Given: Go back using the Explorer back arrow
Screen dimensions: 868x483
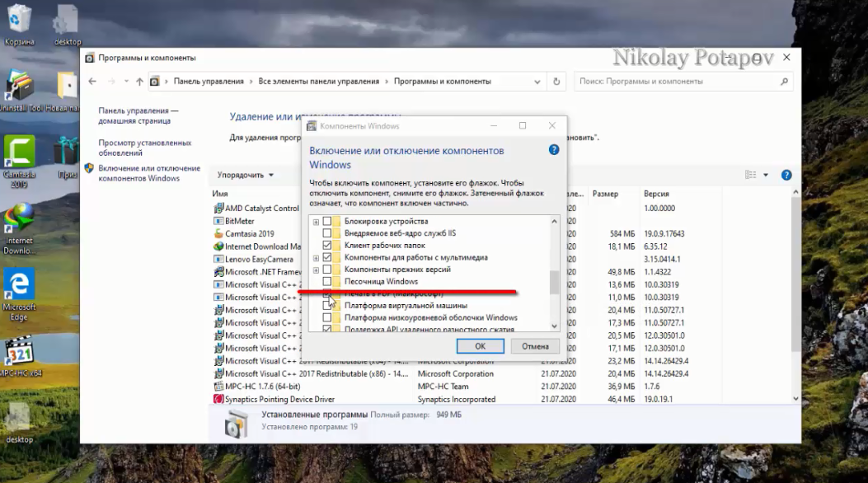Looking at the screenshot, I should click(92, 82).
